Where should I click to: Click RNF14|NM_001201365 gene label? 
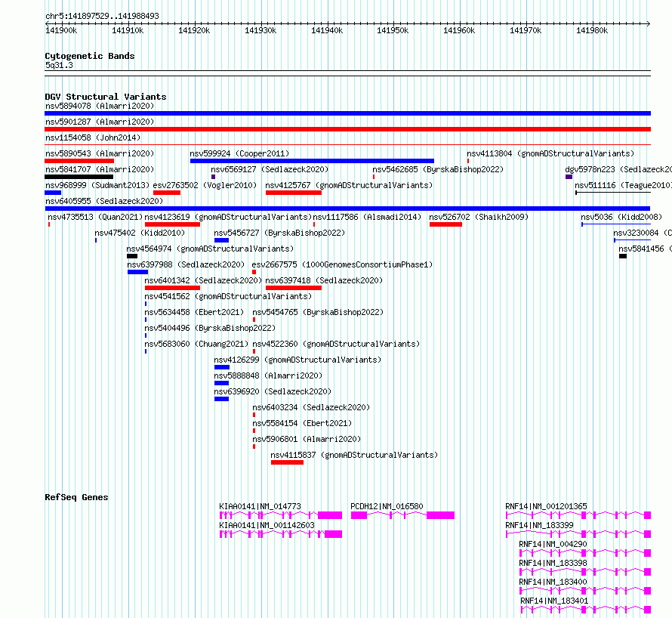[x=547, y=506]
